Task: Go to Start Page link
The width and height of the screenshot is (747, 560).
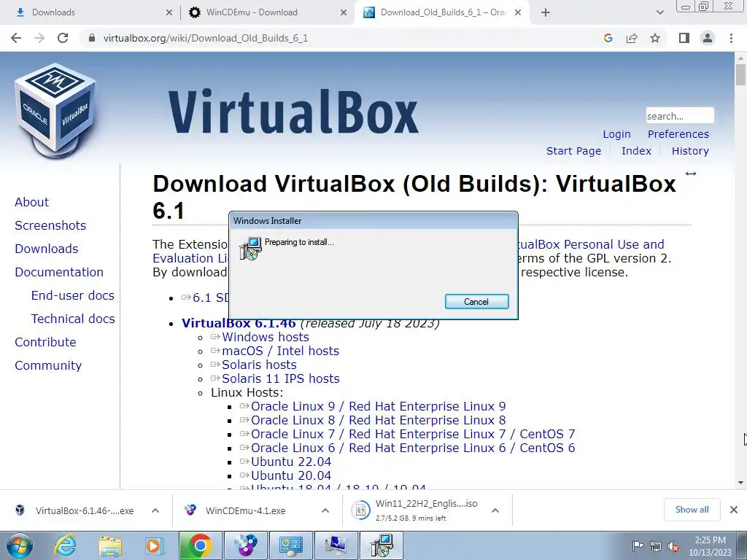Action: click(573, 151)
